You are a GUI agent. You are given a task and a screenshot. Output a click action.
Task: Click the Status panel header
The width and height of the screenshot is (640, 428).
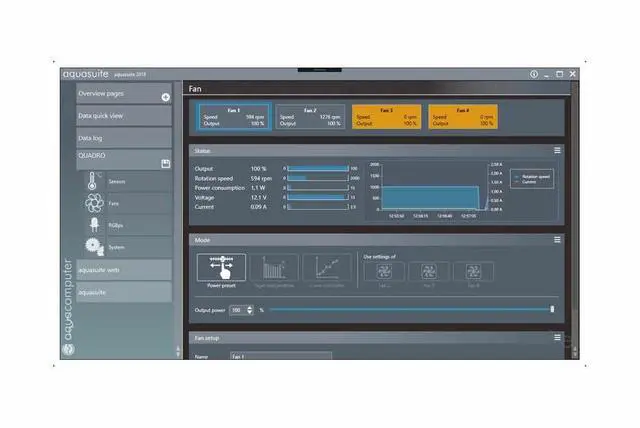click(x=377, y=151)
